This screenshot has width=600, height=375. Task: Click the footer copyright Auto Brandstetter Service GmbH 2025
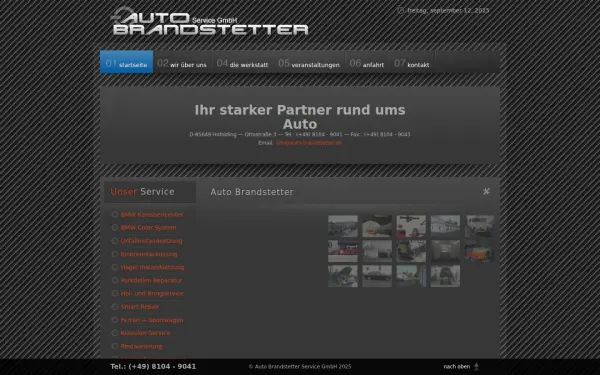[300, 367]
